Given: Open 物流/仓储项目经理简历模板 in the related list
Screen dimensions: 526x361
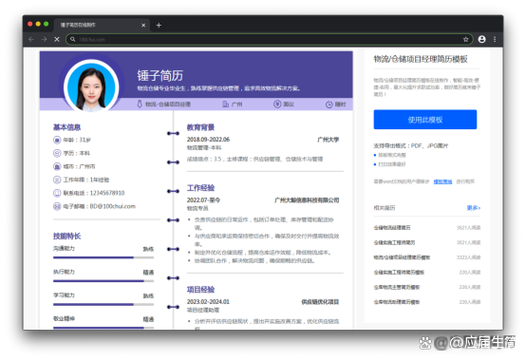Looking at the screenshot, I should tap(402, 257).
